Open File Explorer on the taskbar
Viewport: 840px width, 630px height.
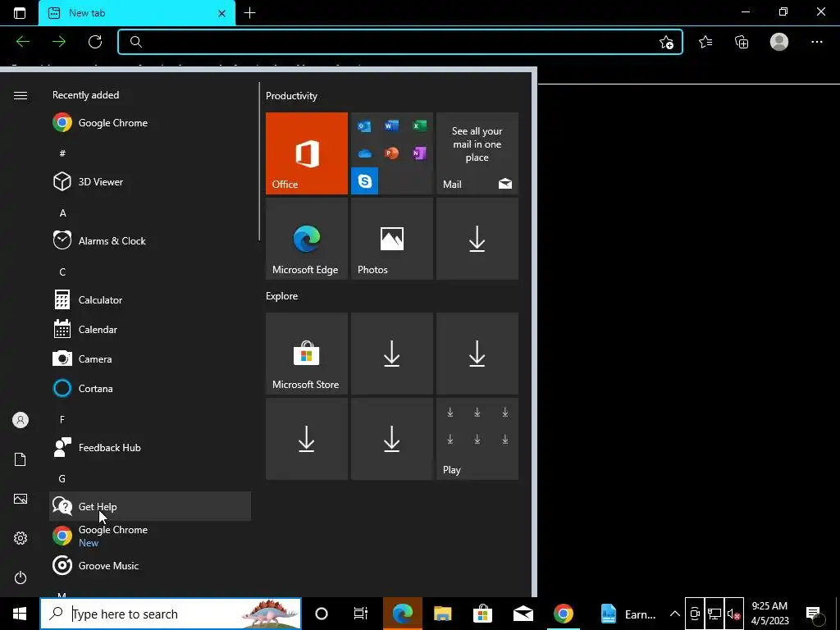click(442, 614)
